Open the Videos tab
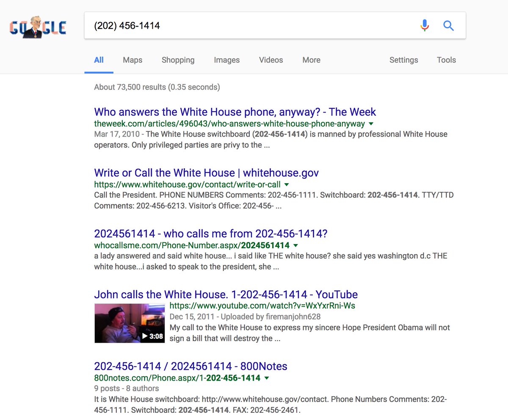The width and height of the screenshot is (508, 420). tap(271, 60)
